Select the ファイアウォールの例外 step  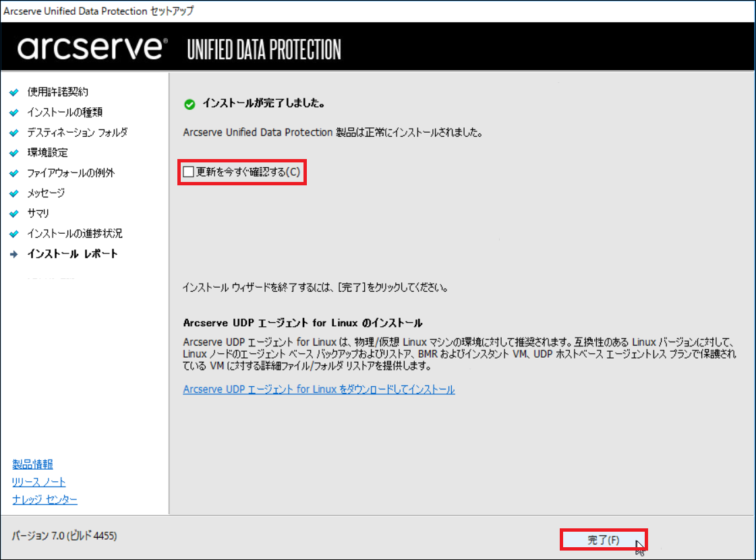71,173
